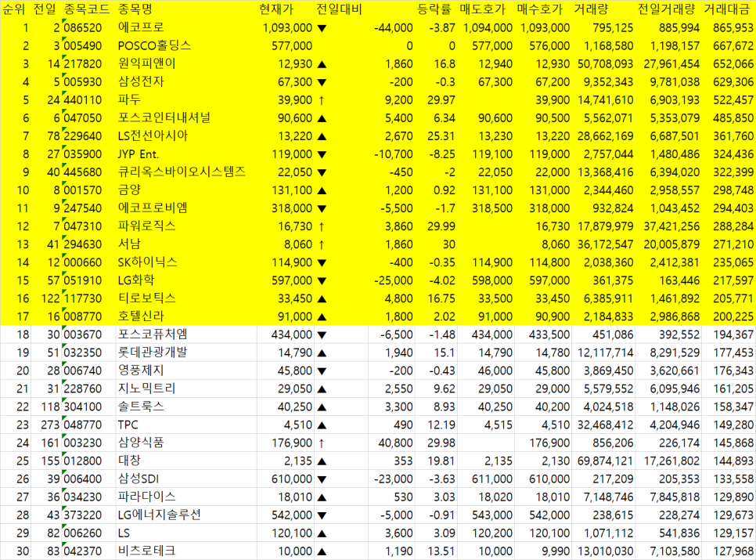
Task: Select the change value -25,000
Action: pos(394,280)
